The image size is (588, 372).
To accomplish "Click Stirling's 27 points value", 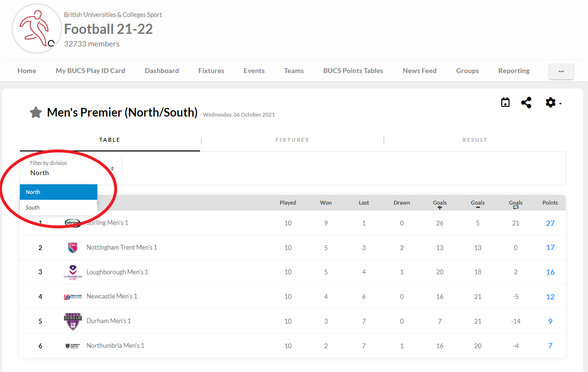I will [550, 223].
